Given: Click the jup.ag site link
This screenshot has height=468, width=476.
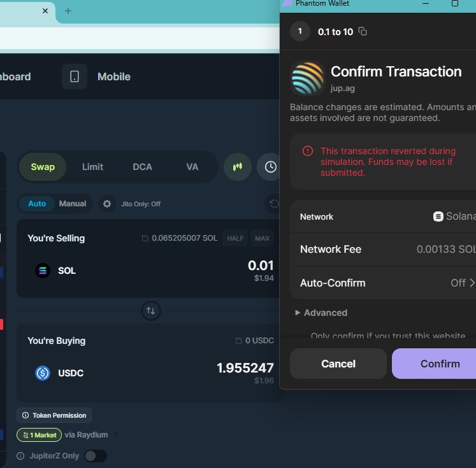Looking at the screenshot, I should 342,89.
